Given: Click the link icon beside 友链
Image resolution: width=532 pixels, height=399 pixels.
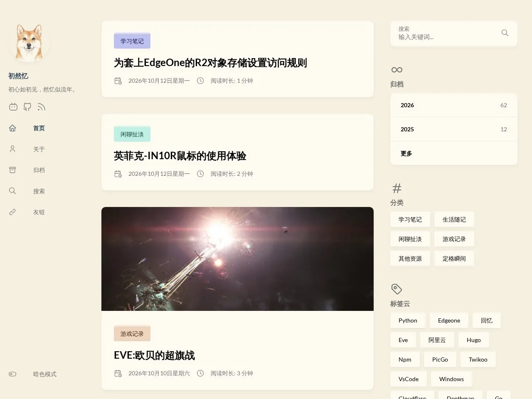Looking at the screenshot, I should (x=12, y=212).
